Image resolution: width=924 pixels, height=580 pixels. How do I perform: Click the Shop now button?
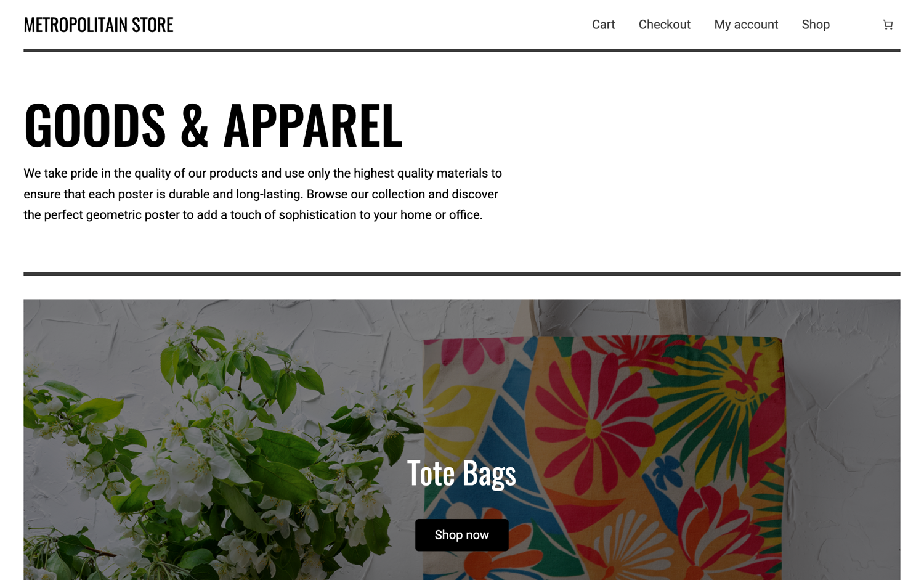pos(461,535)
